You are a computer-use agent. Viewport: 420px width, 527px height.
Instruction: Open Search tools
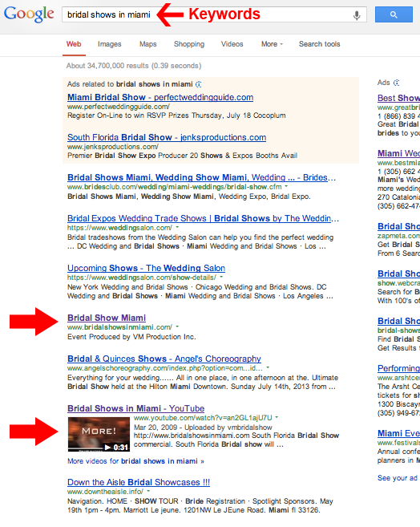[x=320, y=44]
